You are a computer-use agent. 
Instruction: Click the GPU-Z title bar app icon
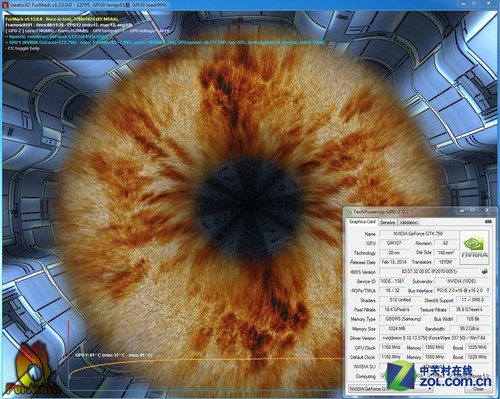pyautogui.click(x=349, y=212)
